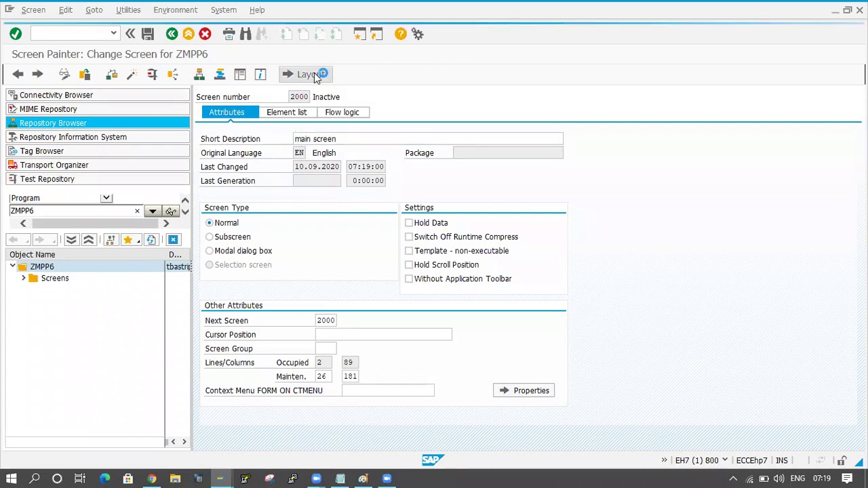Viewport: 868px width, 488px height.
Task: Click the Create New Session icon
Action: click(359, 34)
